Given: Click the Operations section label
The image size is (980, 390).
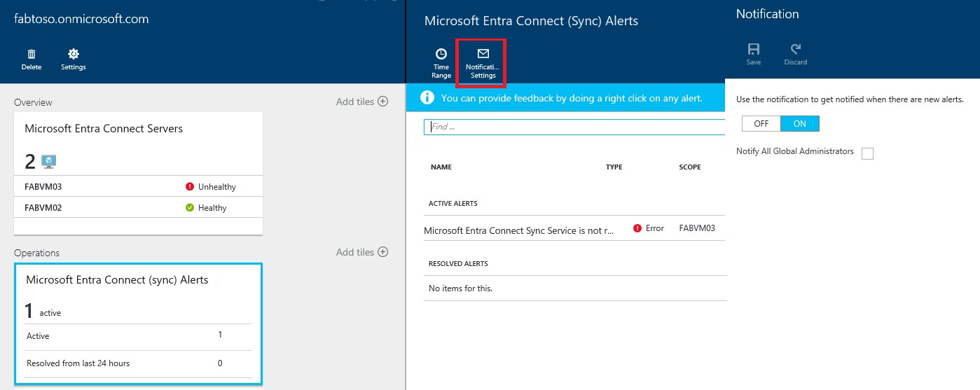Looking at the screenshot, I should click(x=36, y=253).
